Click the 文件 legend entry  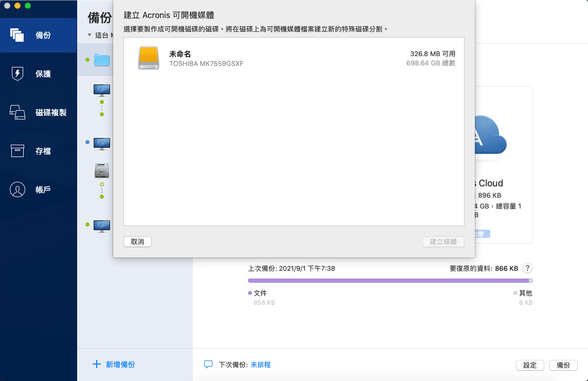pos(258,293)
